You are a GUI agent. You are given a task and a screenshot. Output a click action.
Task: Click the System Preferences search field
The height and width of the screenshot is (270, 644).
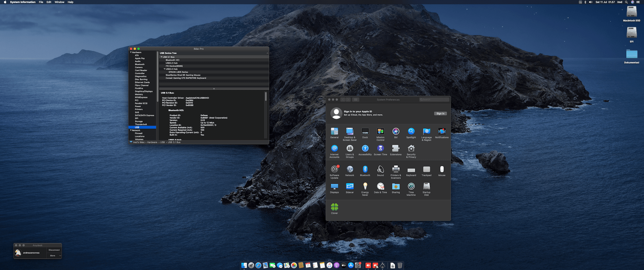pyautogui.click(x=434, y=100)
